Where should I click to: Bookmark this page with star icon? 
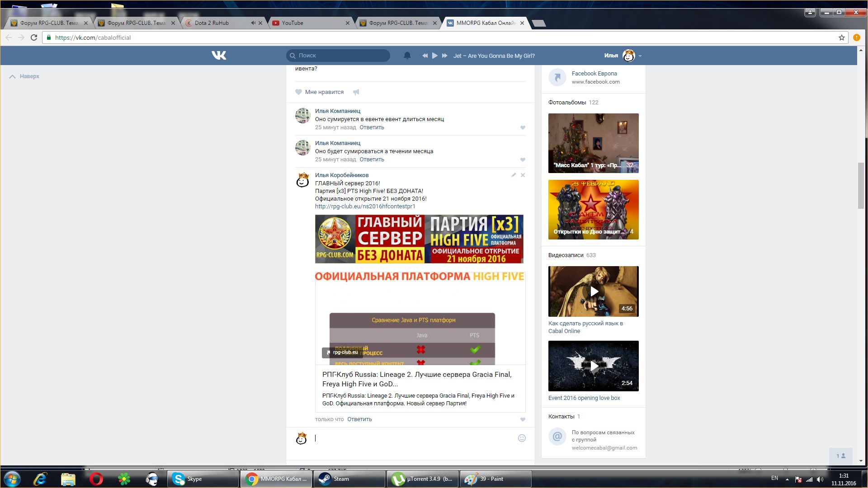tap(841, 38)
